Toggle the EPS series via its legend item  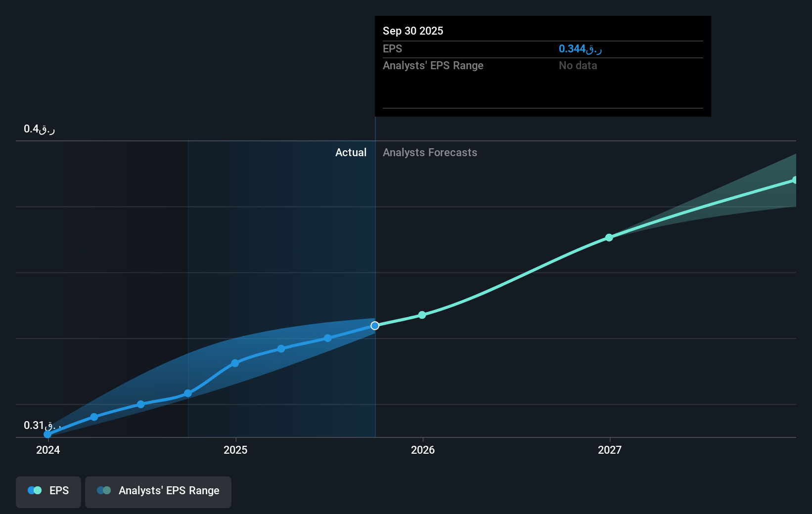tap(48, 492)
